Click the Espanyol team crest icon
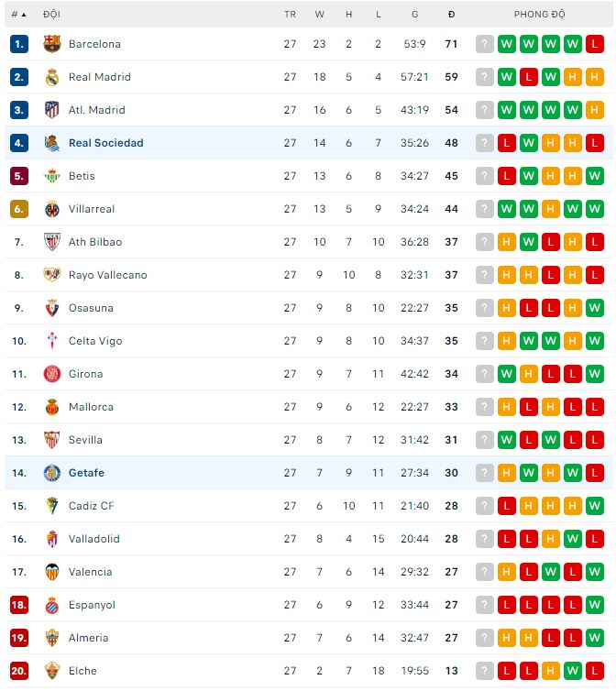 pos(52,605)
